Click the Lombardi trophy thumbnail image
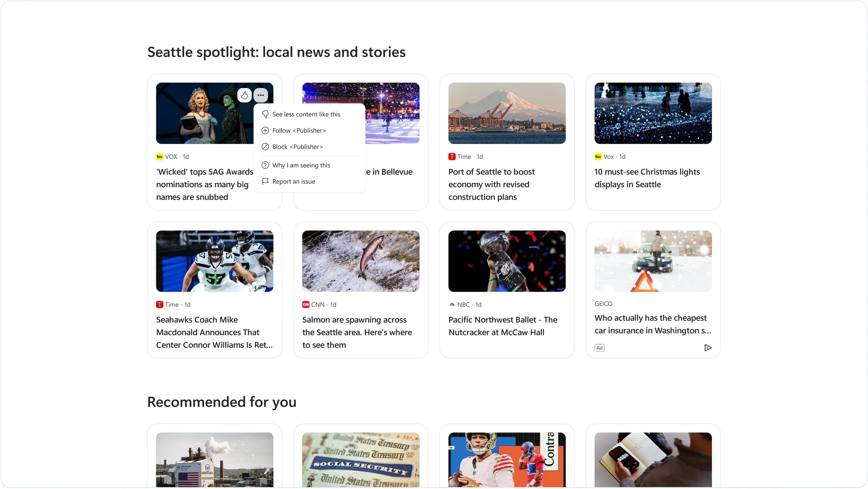868x489 pixels. click(x=507, y=261)
